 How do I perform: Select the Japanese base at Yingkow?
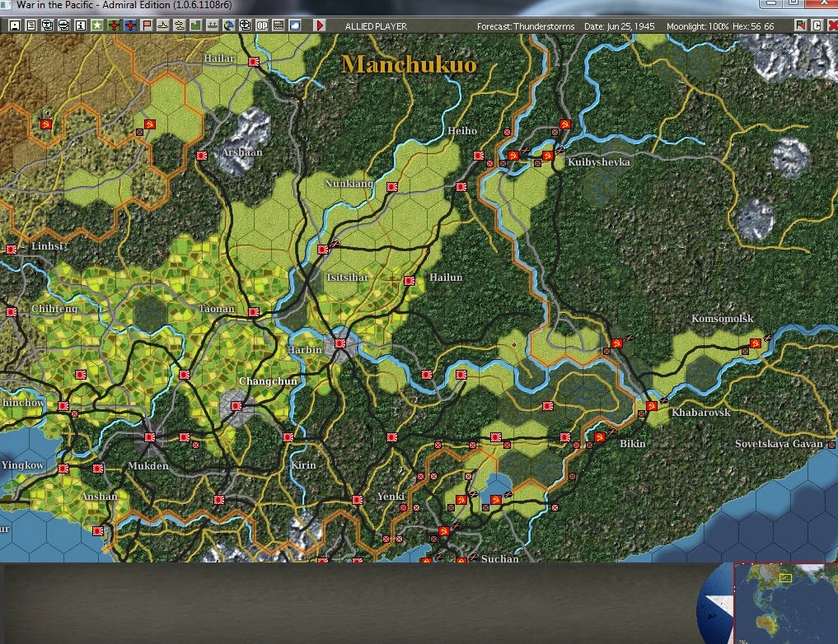tap(63, 469)
